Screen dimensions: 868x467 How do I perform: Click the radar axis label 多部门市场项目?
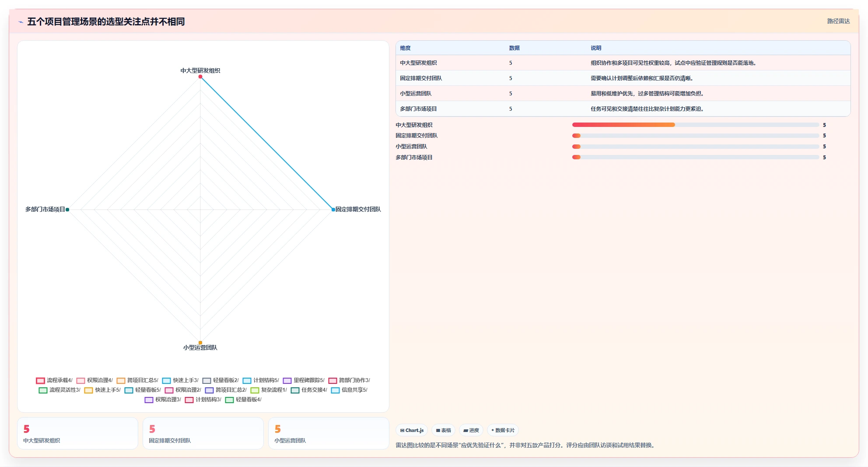45,210
